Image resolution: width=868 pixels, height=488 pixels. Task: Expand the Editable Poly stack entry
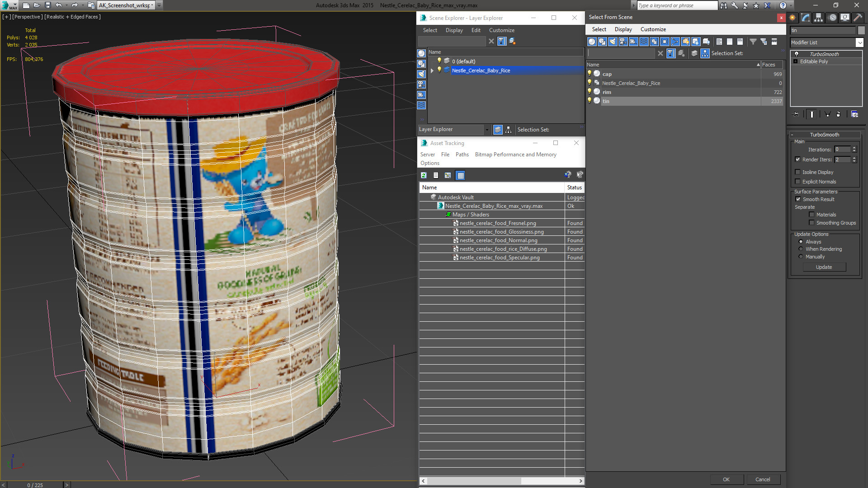[x=795, y=61]
